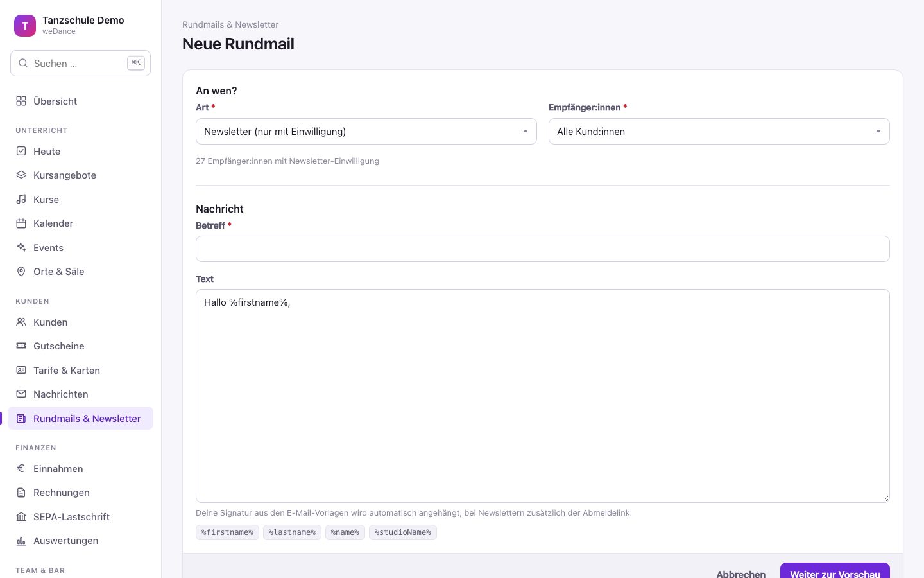
Task: Open Nachrichten in the sidebar
Action: [81, 394]
